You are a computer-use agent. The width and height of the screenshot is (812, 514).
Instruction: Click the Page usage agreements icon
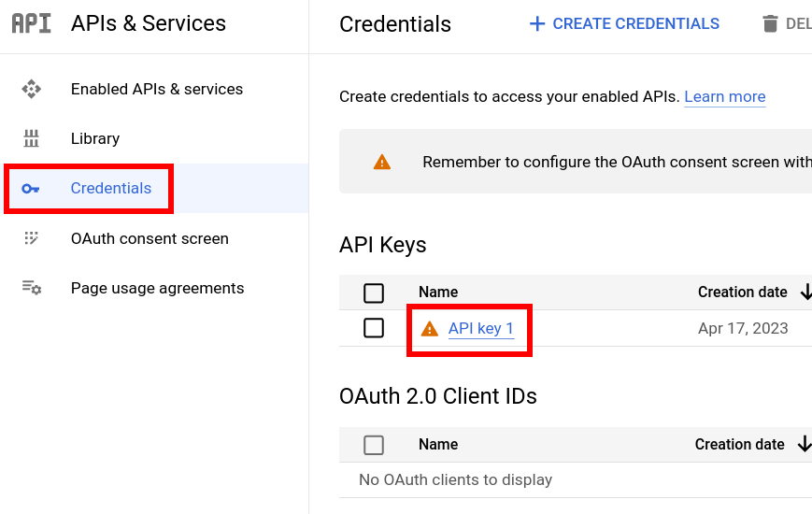coord(32,288)
